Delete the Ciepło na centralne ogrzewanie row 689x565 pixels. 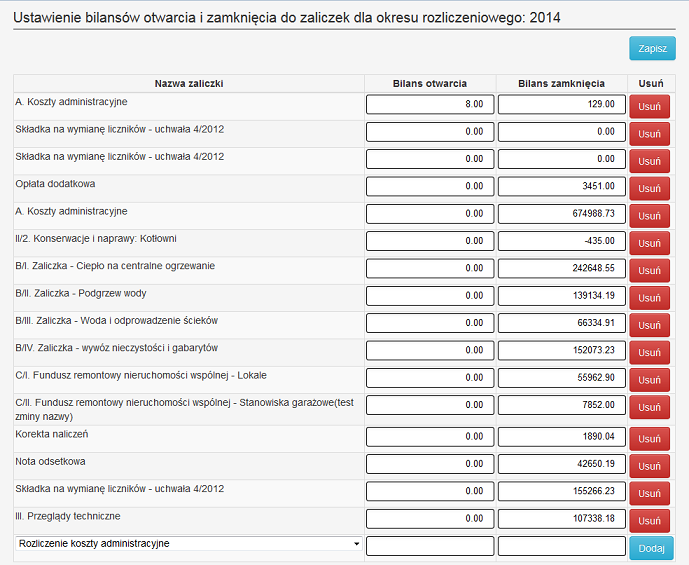click(649, 271)
